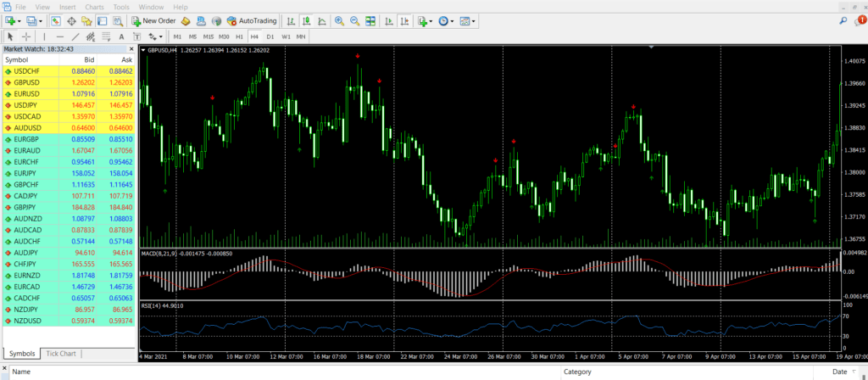Click the New Order button

[x=154, y=21]
